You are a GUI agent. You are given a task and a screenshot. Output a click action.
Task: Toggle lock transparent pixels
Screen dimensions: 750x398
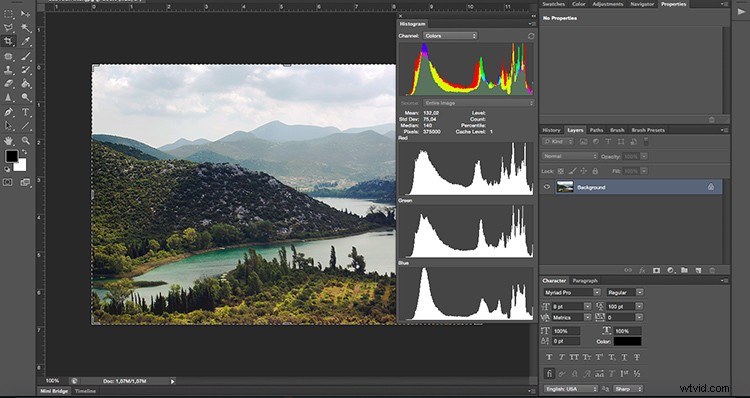coord(561,171)
